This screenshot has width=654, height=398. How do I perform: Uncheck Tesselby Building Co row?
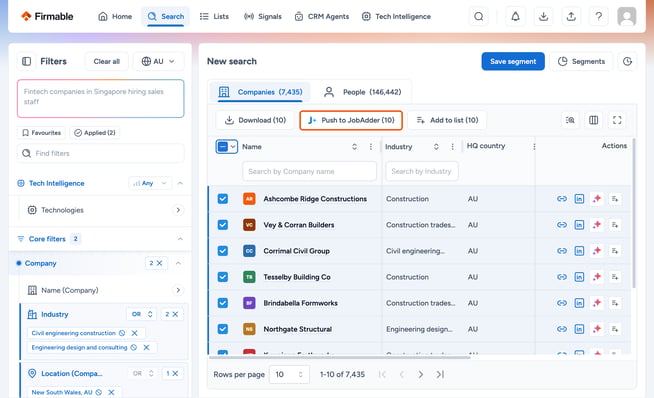223,277
